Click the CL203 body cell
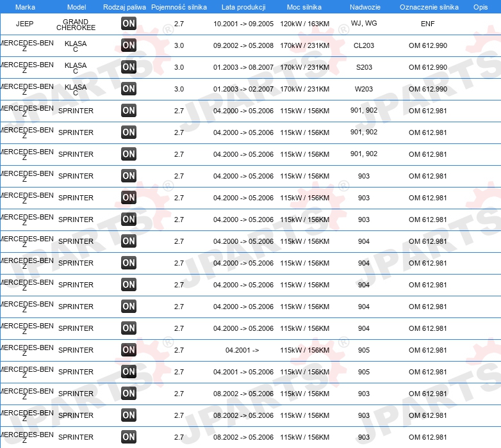501x448 pixels. pyautogui.click(x=364, y=45)
